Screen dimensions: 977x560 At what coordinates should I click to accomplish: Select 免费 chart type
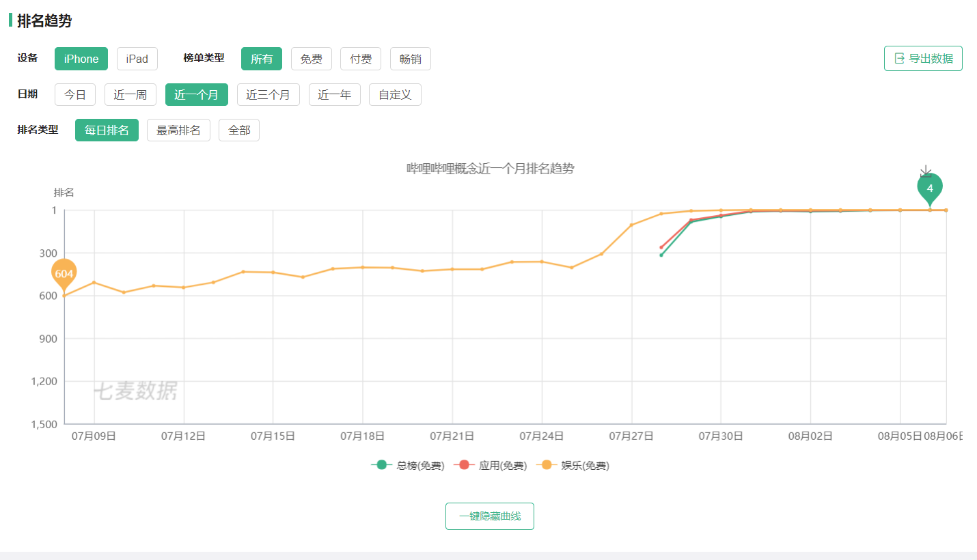[312, 59]
